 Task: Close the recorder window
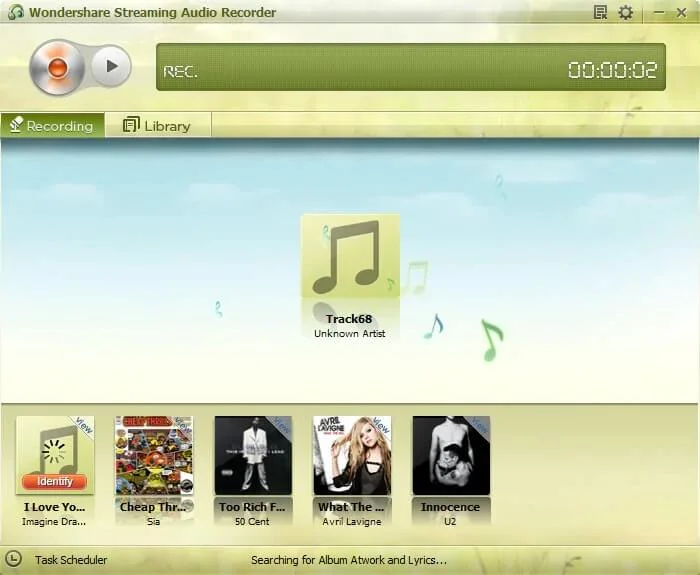pyautogui.click(x=681, y=12)
